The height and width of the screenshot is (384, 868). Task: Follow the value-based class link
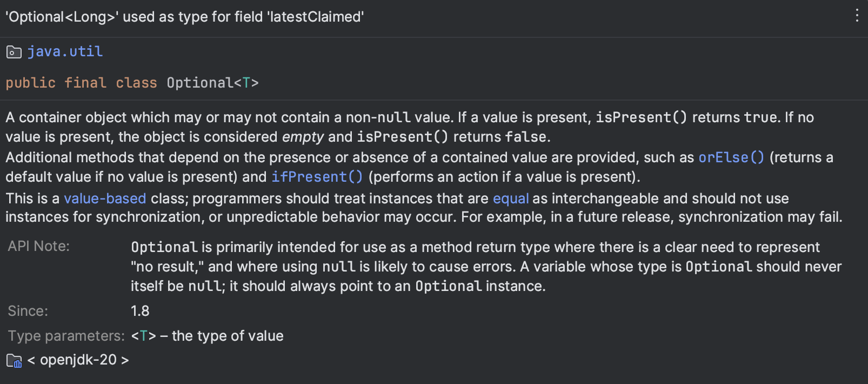[x=105, y=198]
